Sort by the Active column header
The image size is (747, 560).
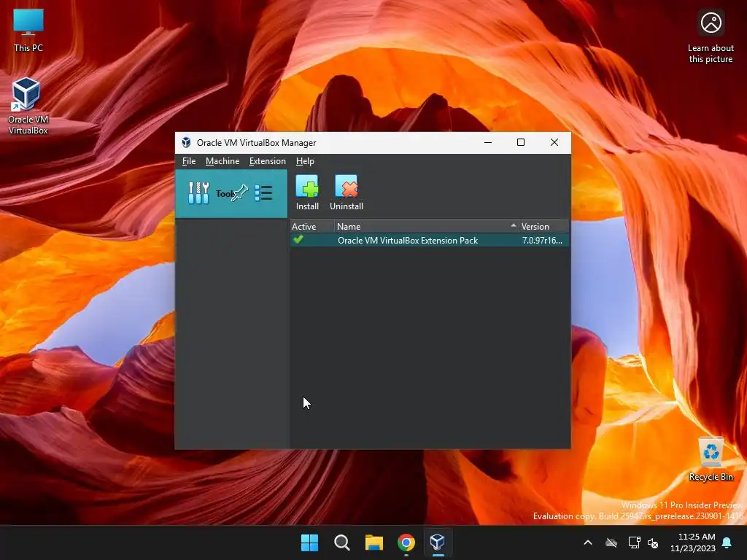coord(312,226)
